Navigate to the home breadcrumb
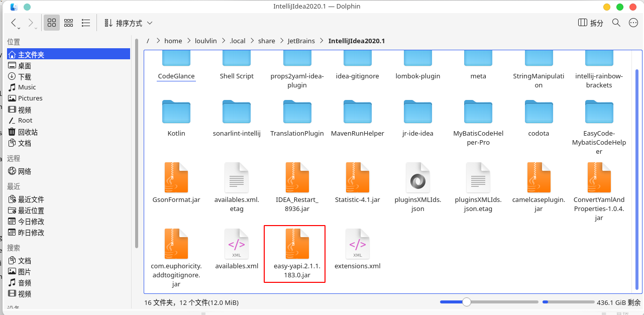Screen dimensions: 644x315 pos(173,41)
